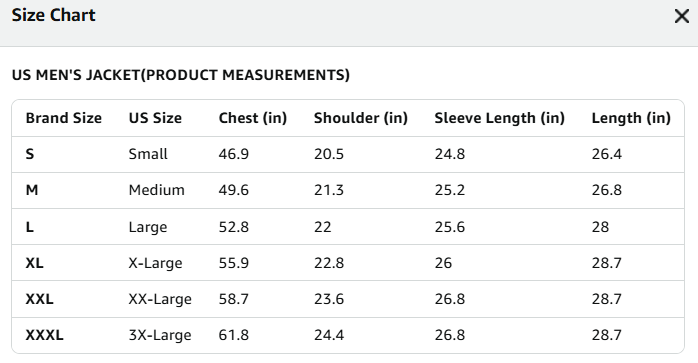Close the Size Chart dialog

click(x=682, y=16)
